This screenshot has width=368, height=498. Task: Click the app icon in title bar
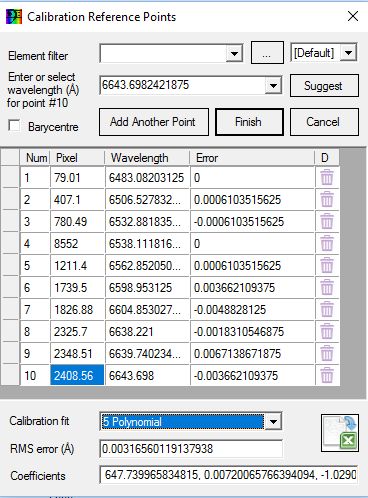click(x=14, y=17)
